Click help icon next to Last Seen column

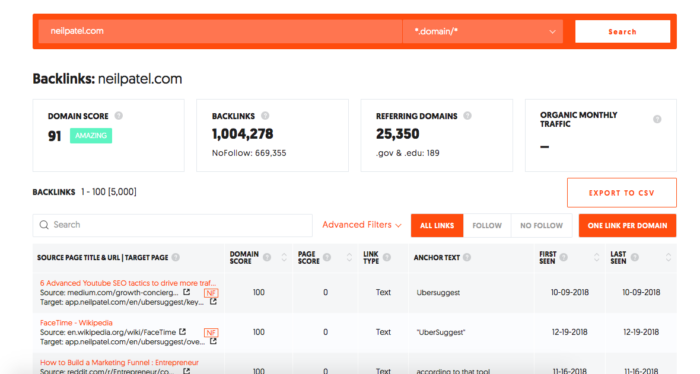[x=635, y=257]
